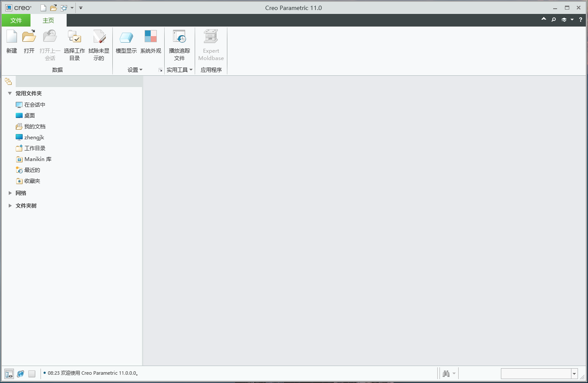Expand the 网络 network section

[10, 193]
